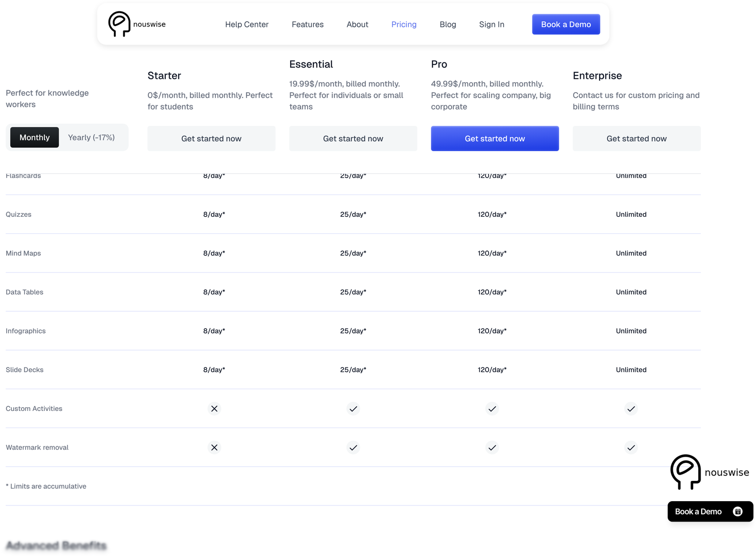This screenshot has width=756, height=556.
Task: Open the Help Center page
Action: point(247,25)
